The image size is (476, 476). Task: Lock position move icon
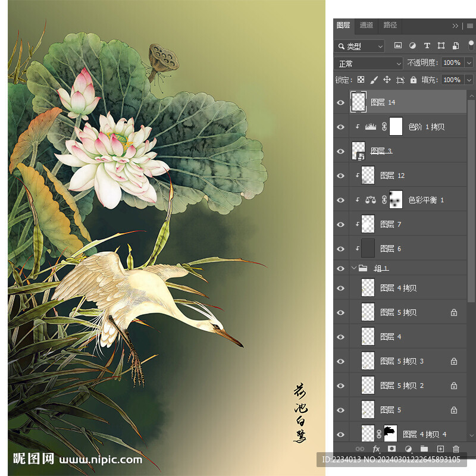click(387, 80)
